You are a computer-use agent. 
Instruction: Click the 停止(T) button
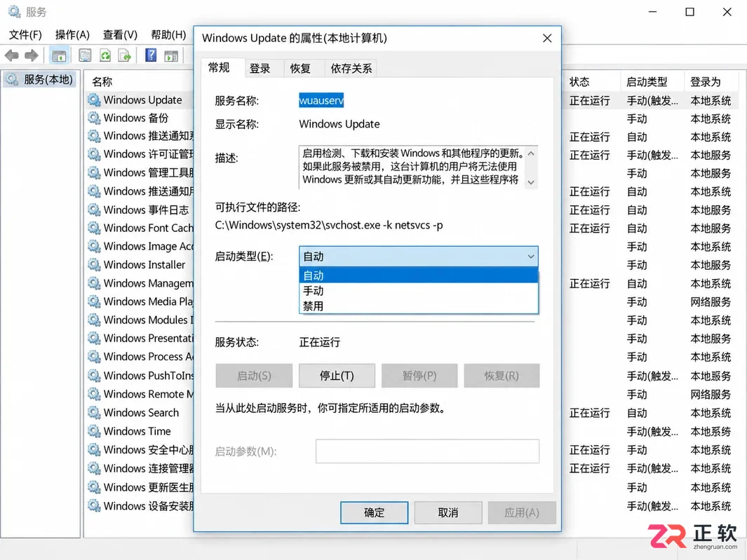point(337,376)
